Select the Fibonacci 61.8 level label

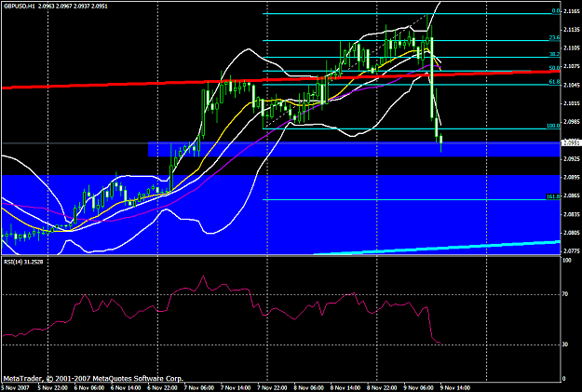pyautogui.click(x=555, y=82)
